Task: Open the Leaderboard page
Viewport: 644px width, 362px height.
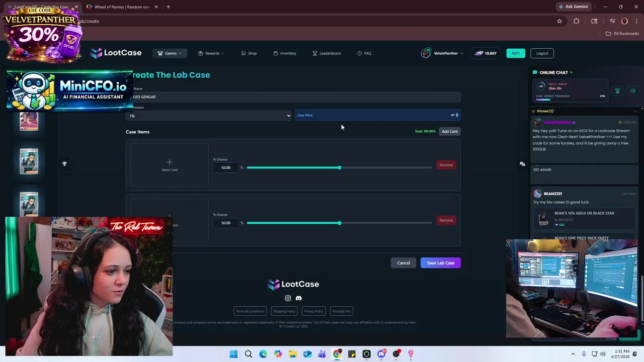Action: tap(327, 53)
